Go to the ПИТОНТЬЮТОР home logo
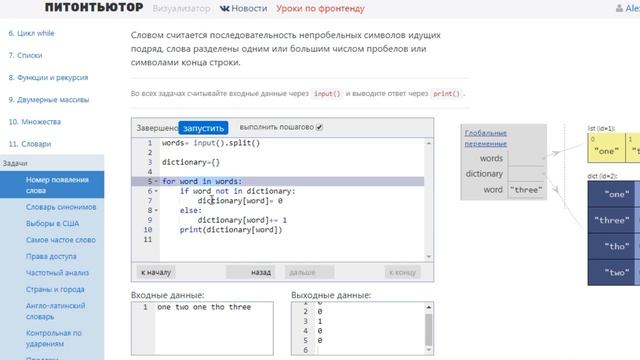The image size is (640, 360). tap(94, 7)
